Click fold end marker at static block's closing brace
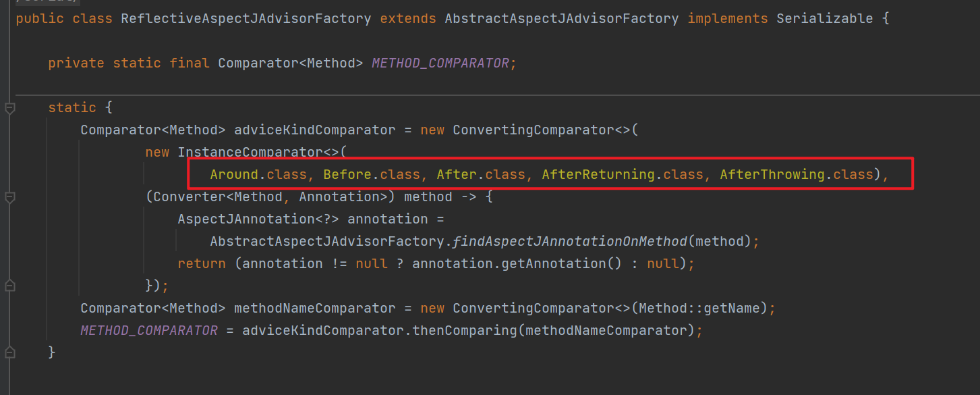The height and width of the screenshot is (395, 980). click(9, 352)
